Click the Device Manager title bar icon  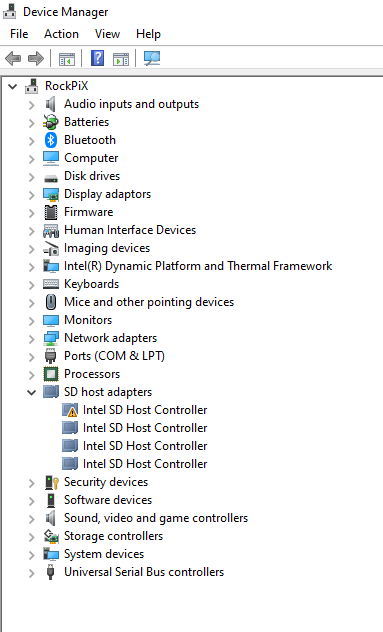pyautogui.click(x=10, y=11)
